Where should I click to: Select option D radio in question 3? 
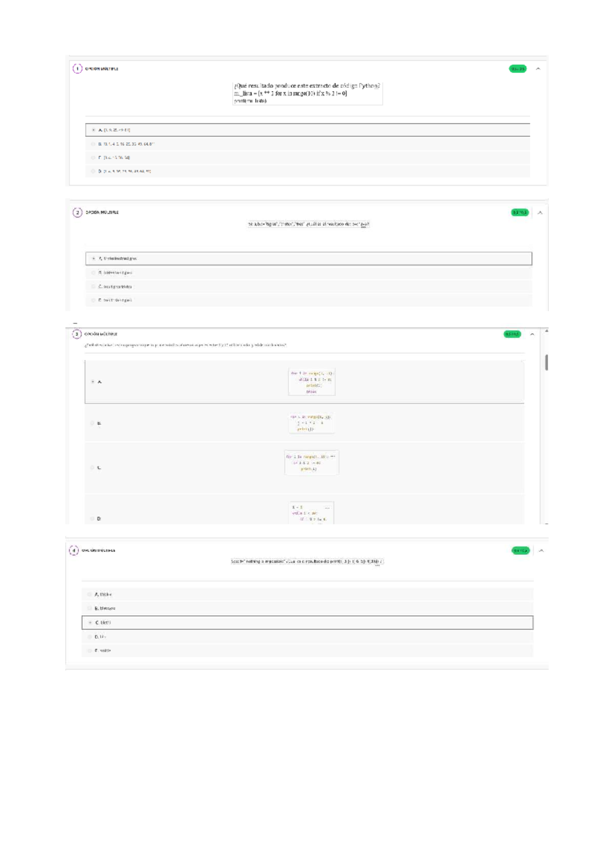coord(93,518)
